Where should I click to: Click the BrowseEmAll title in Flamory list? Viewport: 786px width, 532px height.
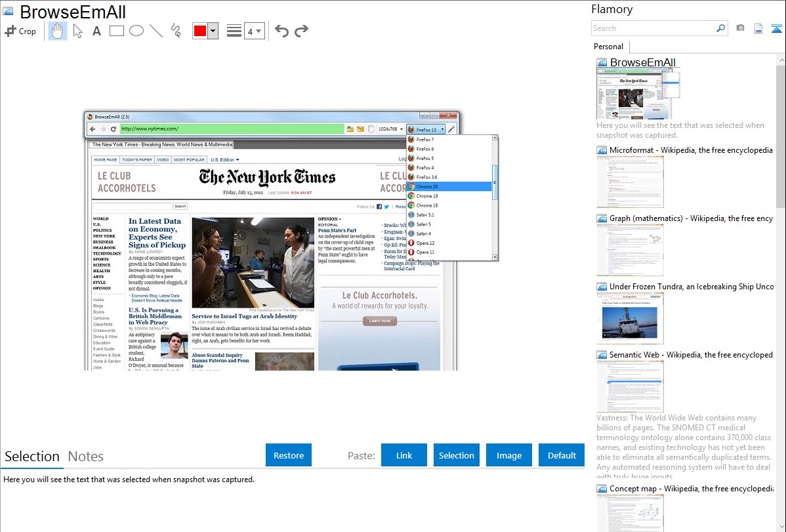[642, 63]
